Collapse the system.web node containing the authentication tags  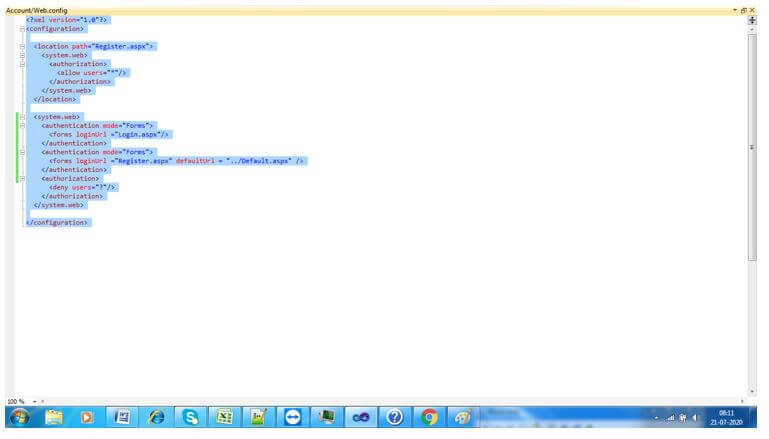(22, 117)
